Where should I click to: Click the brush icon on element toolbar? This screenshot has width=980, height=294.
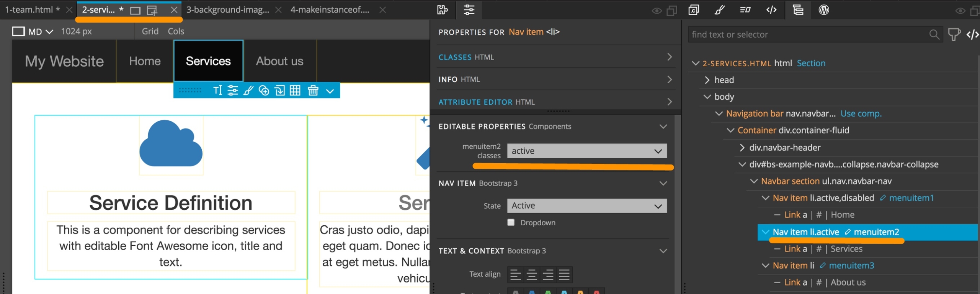point(248,90)
